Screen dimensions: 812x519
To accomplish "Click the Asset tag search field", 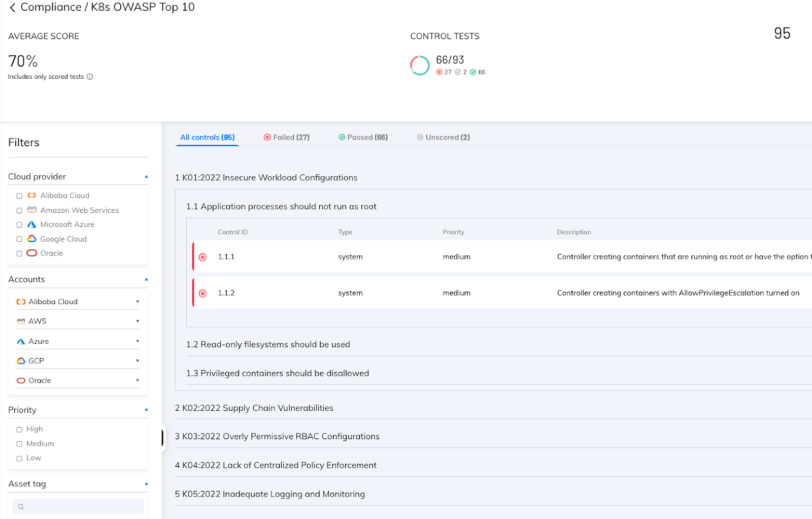I will (x=78, y=506).
